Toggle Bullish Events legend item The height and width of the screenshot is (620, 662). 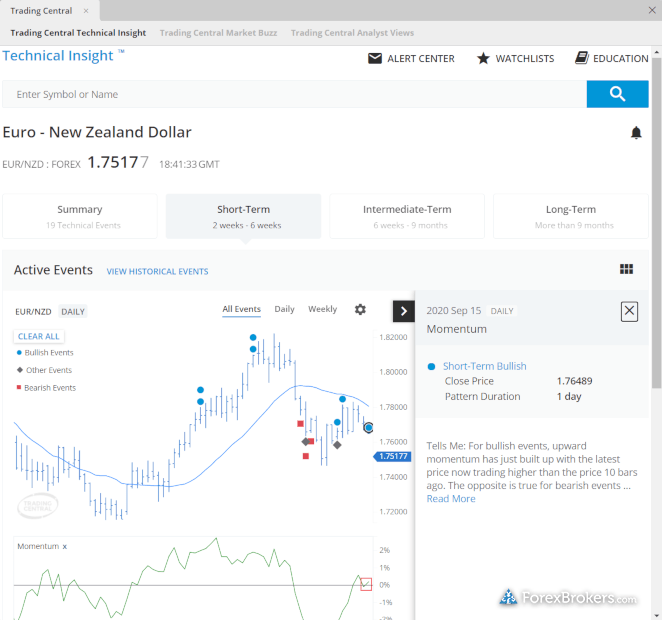[x=45, y=352]
